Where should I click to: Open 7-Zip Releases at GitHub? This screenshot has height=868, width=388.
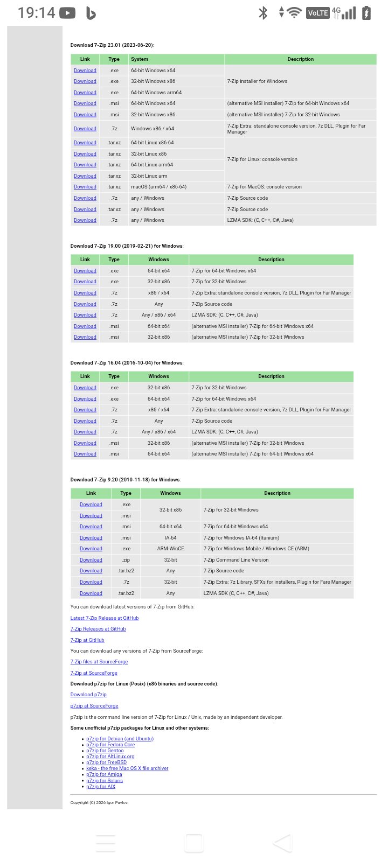pos(98,629)
